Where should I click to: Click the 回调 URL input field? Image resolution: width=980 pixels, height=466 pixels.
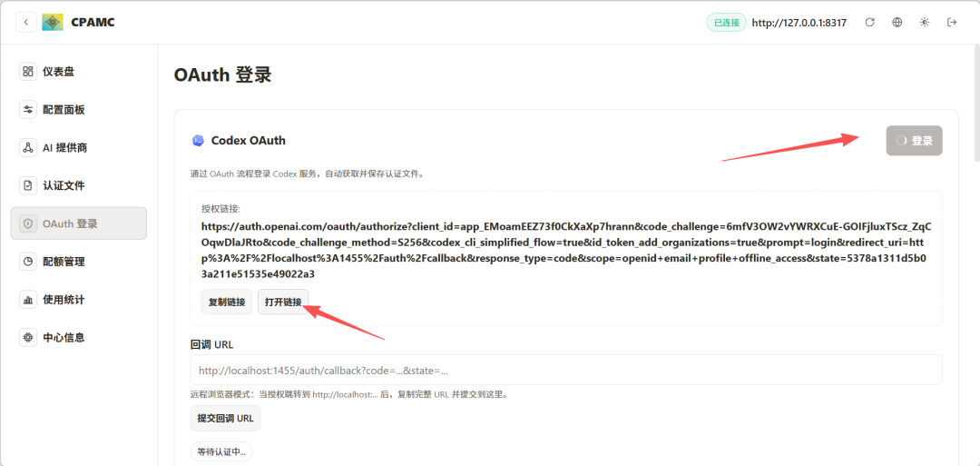pyautogui.click(x=566, y=371)
